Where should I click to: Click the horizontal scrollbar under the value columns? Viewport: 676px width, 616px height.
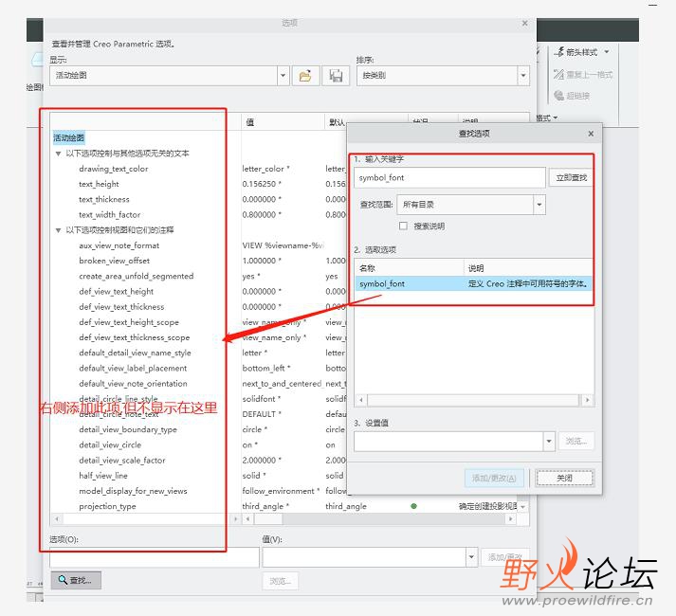click(x=379, y=519)
